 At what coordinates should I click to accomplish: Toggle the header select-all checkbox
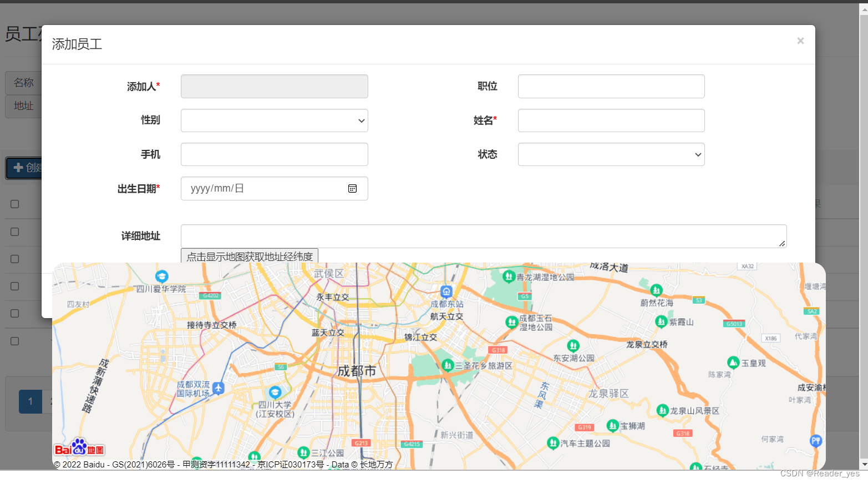click(15, 204)
